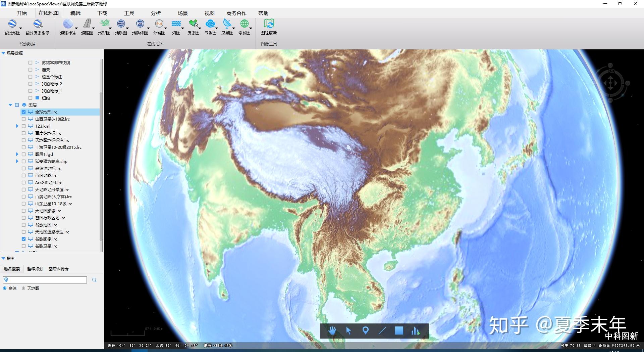Select the 地质图 geology map icon
The image size is (644, 352).
coord(121,27)
